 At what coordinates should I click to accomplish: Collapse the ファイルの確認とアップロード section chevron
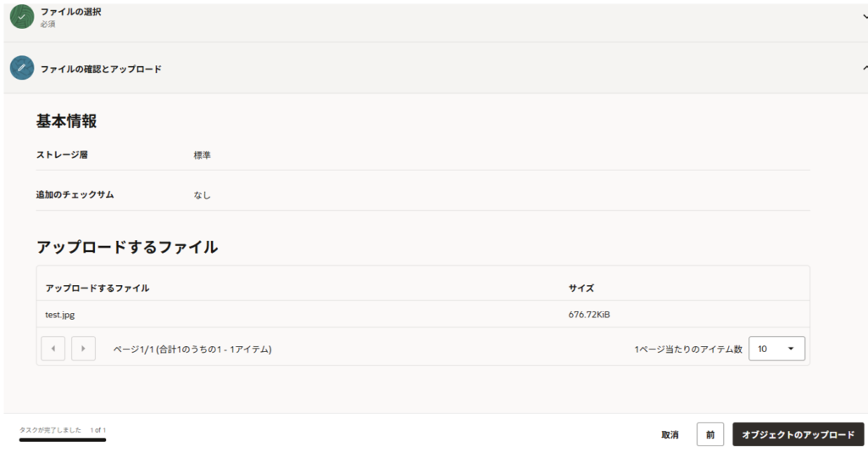click(x=864, y=67)
